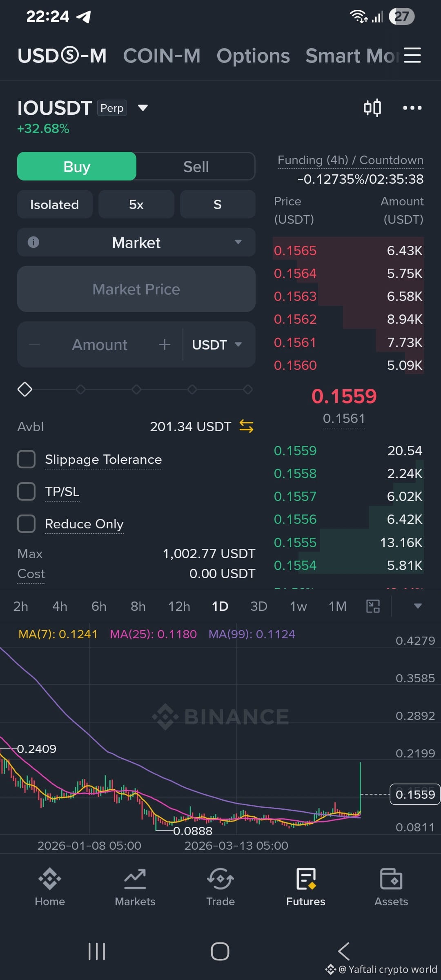441x980 pixels.
Task: Enable Slippage Tolerance checkbox
Action: [x=26, y=459]
